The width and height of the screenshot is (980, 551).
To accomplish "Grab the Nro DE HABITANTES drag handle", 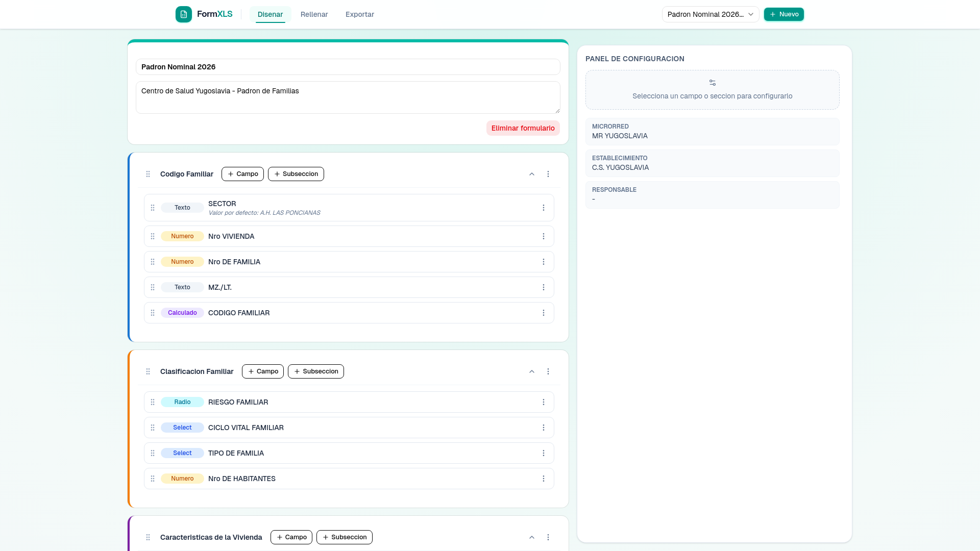I will pyautogui.click(x=153, y=479).
